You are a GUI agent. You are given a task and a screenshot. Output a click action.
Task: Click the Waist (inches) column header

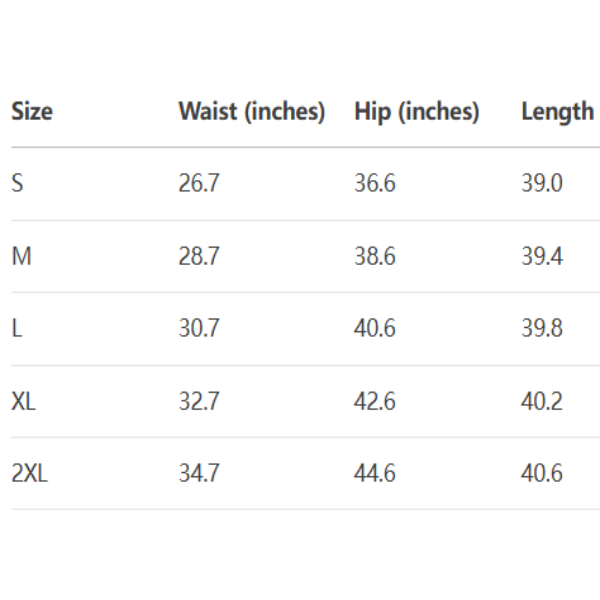[252, 111]
